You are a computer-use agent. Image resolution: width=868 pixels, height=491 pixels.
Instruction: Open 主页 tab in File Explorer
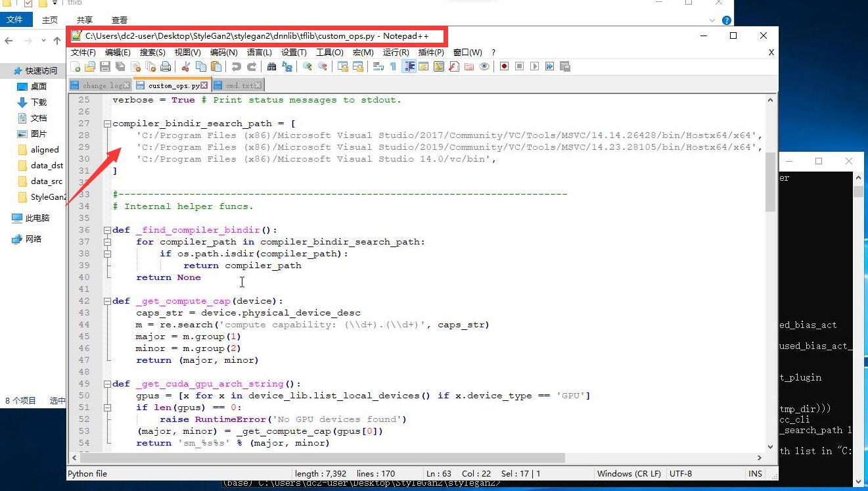pyautogui.click(x=50, y=20)
